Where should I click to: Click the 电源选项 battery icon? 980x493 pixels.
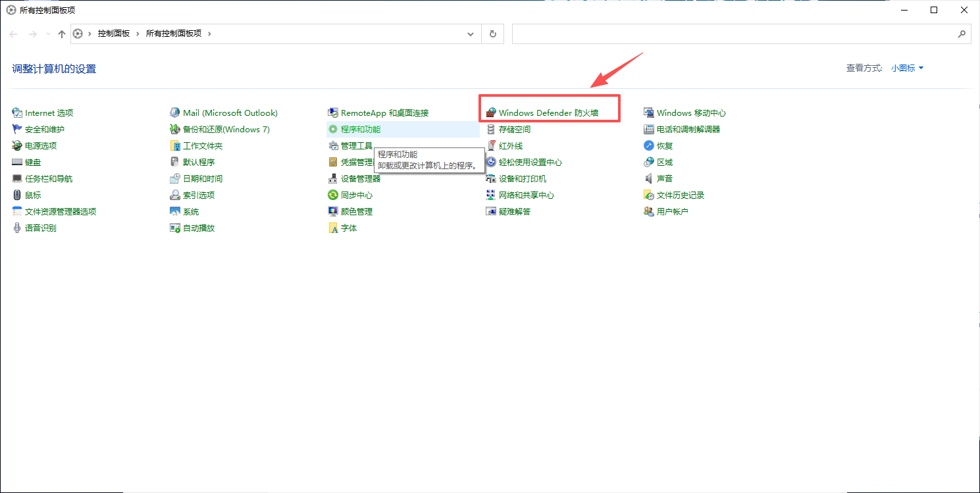17,145
